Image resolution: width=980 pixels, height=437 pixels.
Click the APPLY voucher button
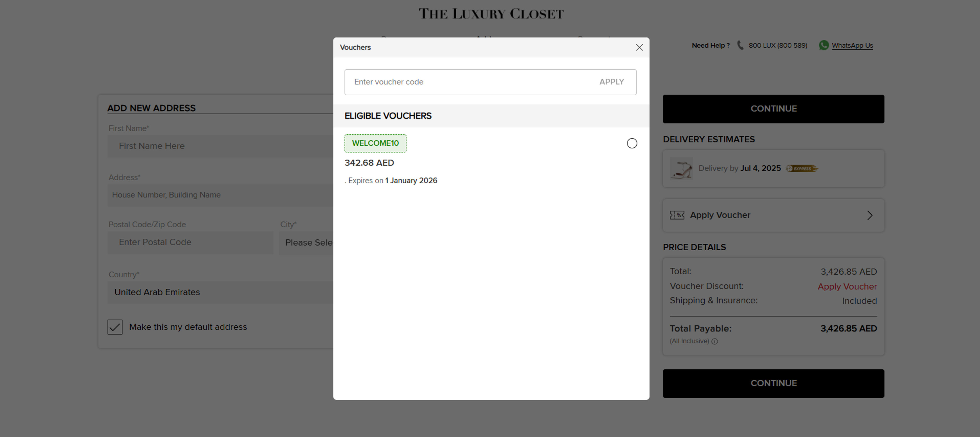[611, 82]
